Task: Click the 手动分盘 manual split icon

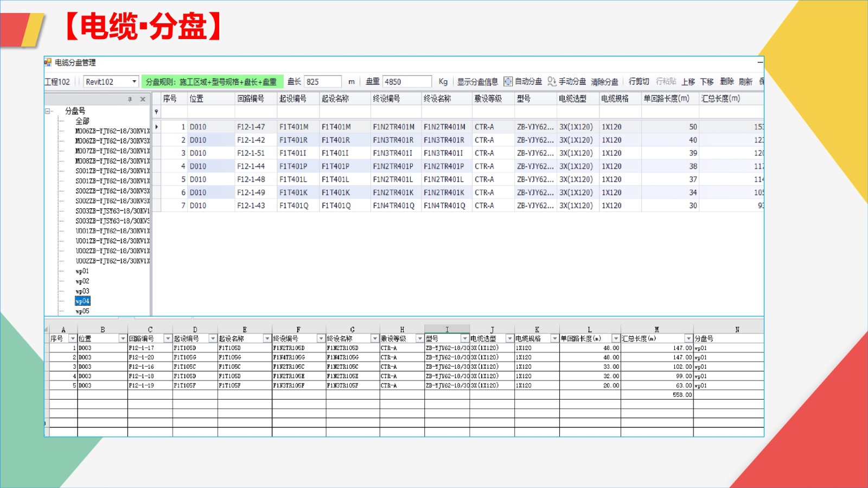Action: coord(552,81)
